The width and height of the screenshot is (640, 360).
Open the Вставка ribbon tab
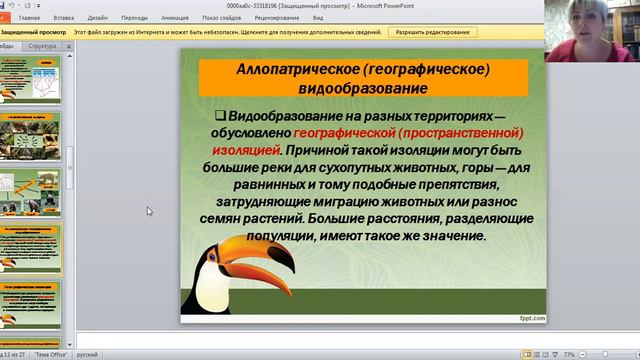pos(64,18)
